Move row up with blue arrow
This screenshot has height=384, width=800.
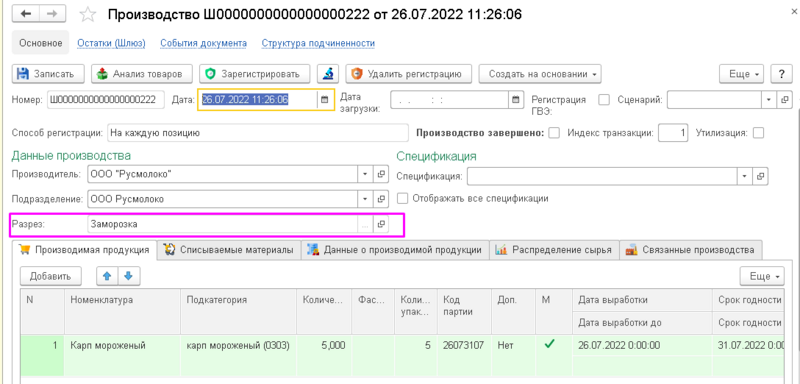pyautogui.click(x=107, y=276)
